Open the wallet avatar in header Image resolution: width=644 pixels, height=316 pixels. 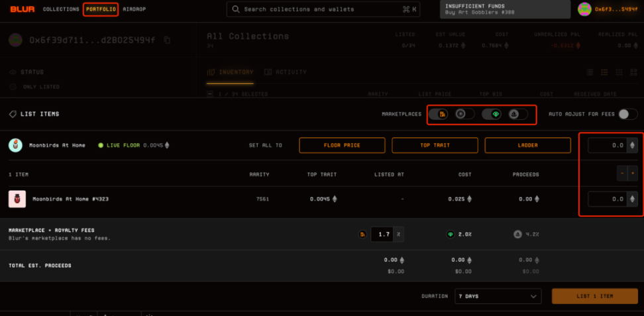coord(584,9)
